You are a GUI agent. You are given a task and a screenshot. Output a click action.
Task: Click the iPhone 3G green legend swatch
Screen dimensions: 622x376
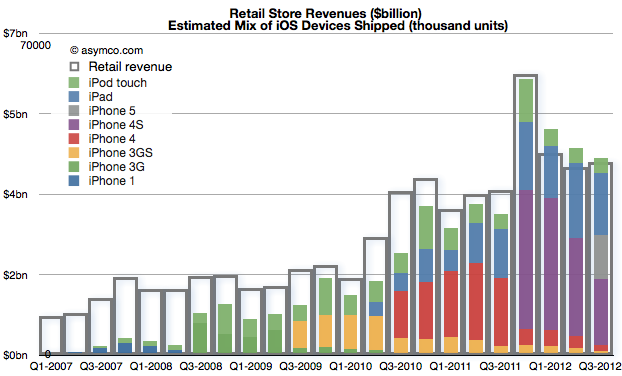pos(74,167)
